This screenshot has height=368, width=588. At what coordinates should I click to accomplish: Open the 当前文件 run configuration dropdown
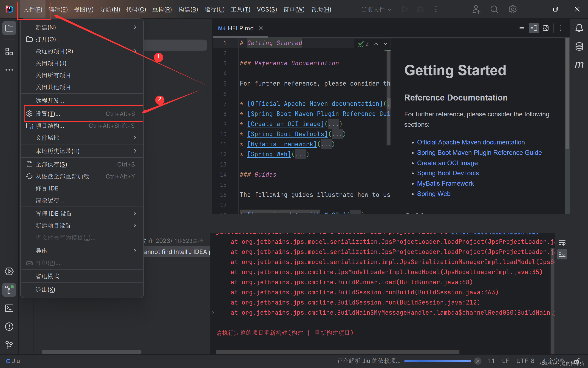pyautogui.click(x=376, y=9)
